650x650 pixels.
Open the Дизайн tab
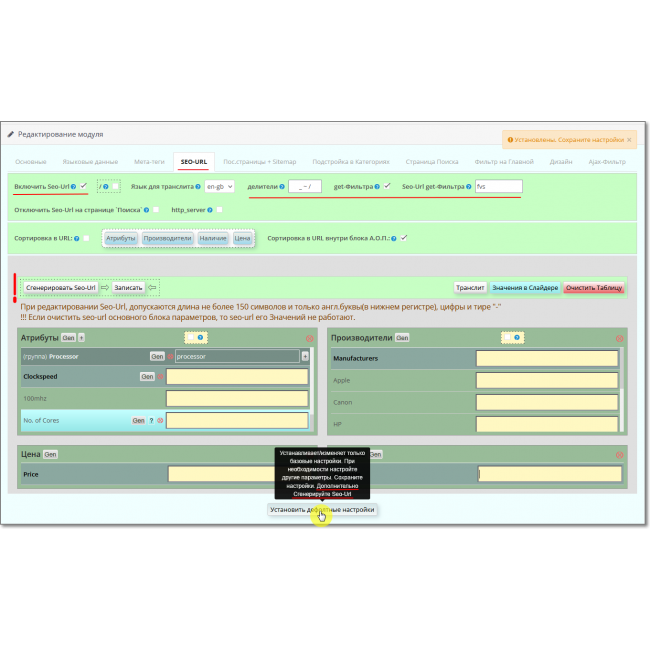561,161
